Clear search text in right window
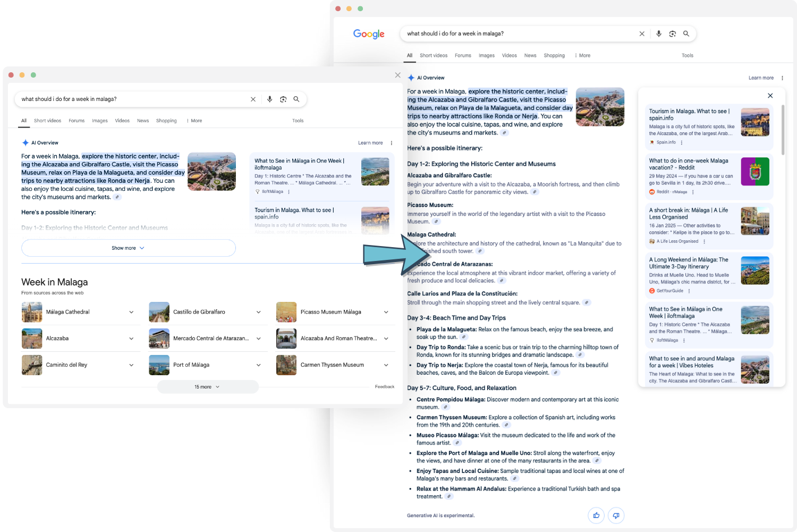The height and width of the screenshot is (532, 797). click(642, 33)
